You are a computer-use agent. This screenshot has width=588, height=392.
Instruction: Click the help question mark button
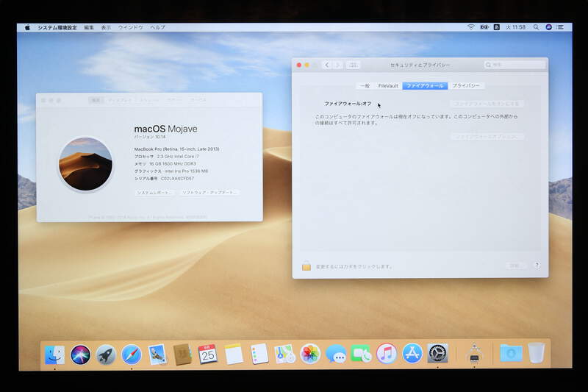(537, 266)
